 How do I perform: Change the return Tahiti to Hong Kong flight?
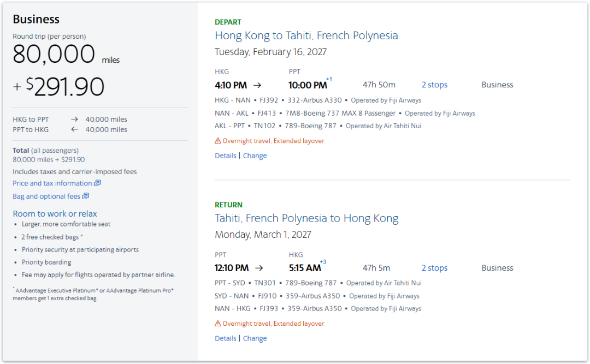point(255,338)
